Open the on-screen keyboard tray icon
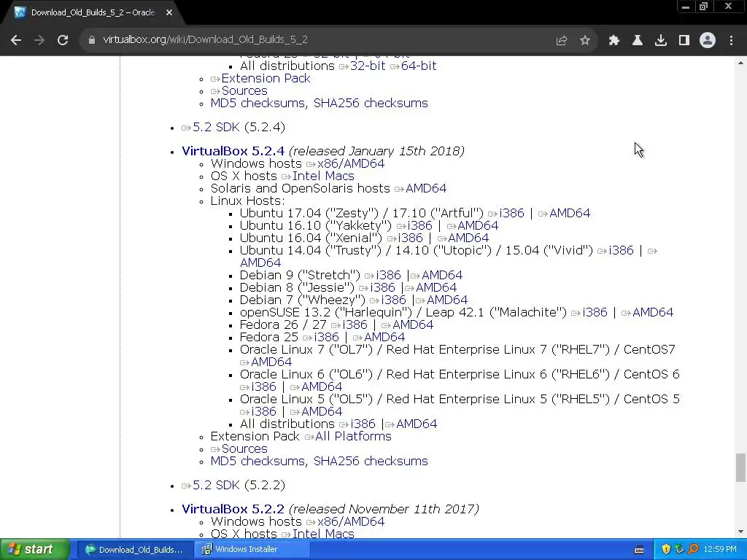This screenshot has width=747, height=560. click(x=639, y=550)
